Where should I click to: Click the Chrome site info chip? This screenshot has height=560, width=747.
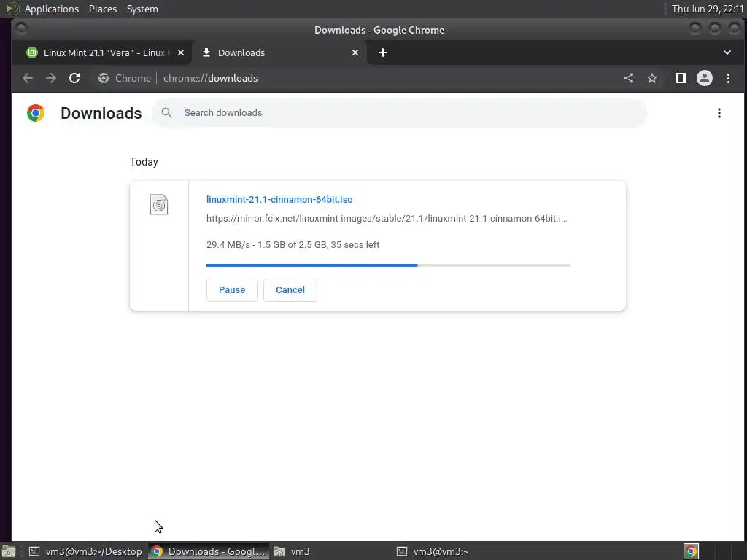pos(125,78)
